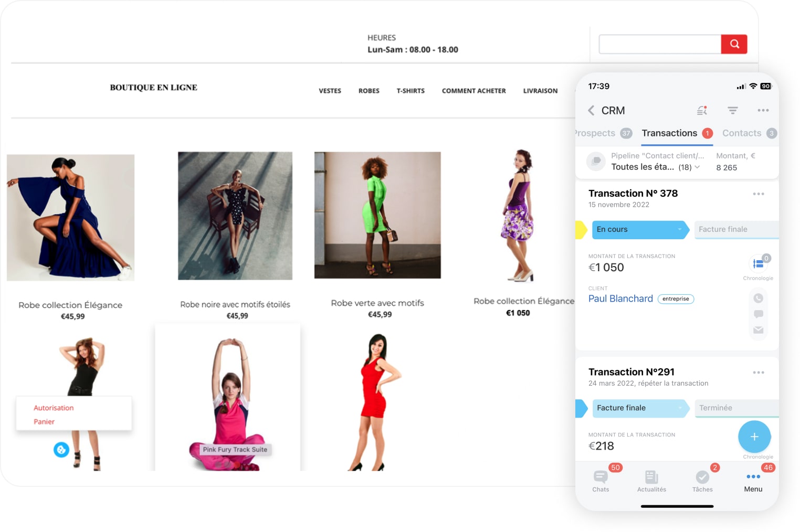
Task: Tap the blue plus add button
Action: [754, 437]
